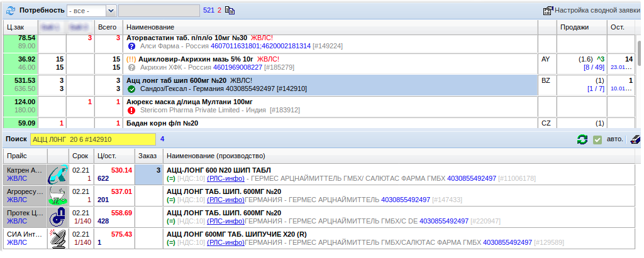Open РЛС-инфо link on СИА row

point(226,242)
